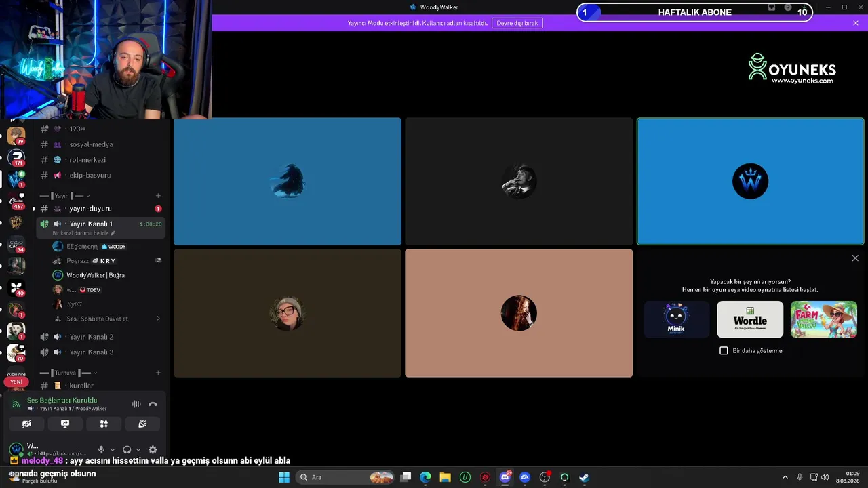Open File Explorer from taskbar
The width and height of the screenshot is (868, 488).
445,477
